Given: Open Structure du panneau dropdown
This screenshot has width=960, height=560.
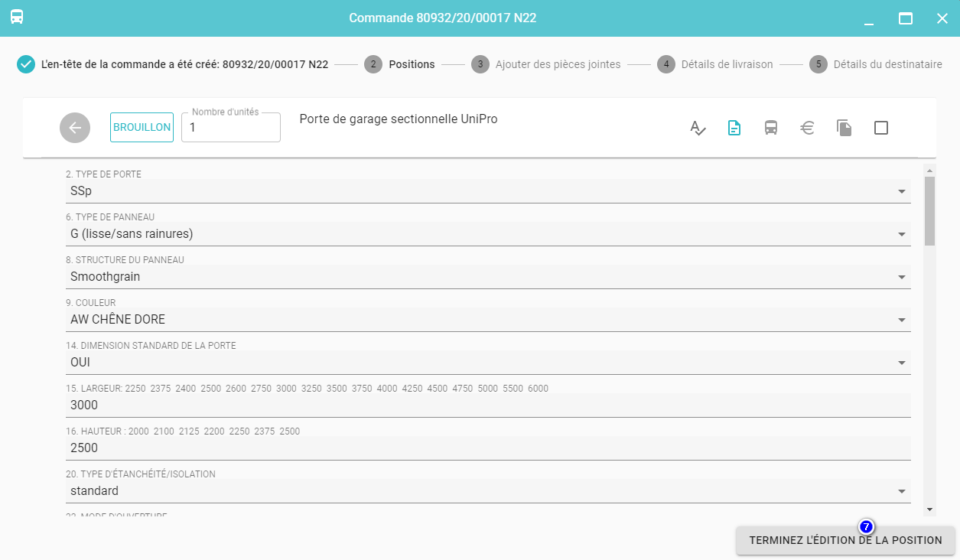Looking at the screenshot, I should pos(901,277).
